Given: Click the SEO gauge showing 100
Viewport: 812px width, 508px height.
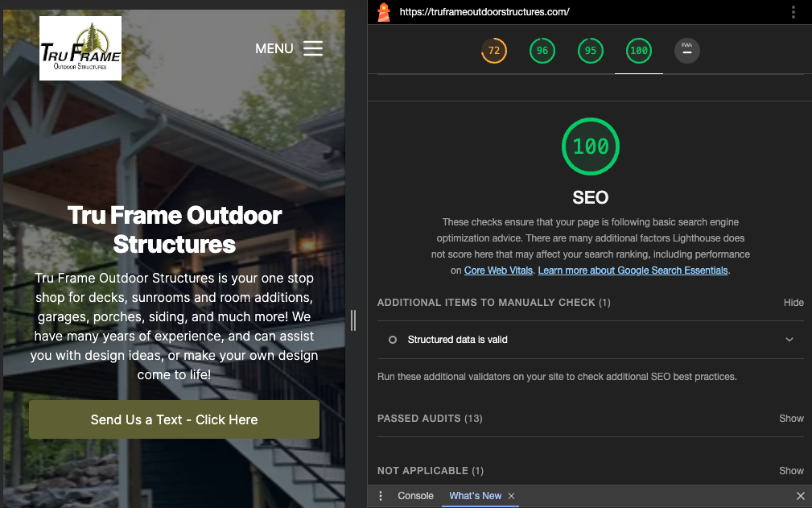Looking at the screenshot, I should tap(638, 50).
